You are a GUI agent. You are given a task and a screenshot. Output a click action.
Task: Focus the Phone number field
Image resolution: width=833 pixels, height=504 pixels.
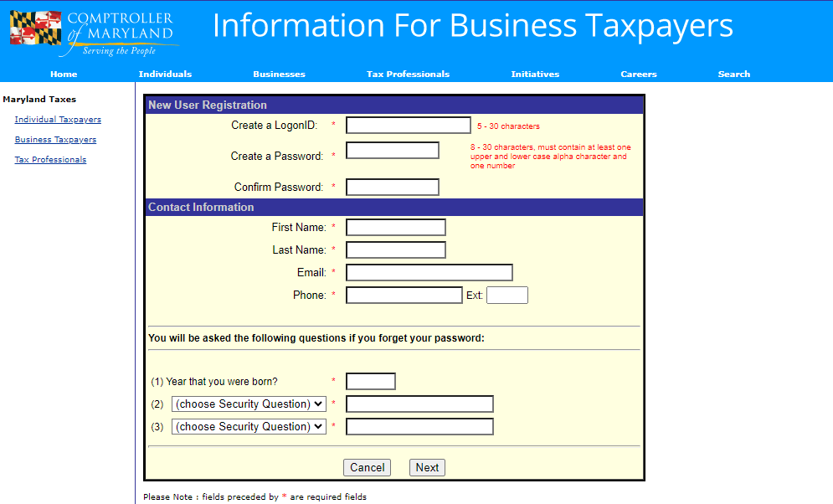404,296
